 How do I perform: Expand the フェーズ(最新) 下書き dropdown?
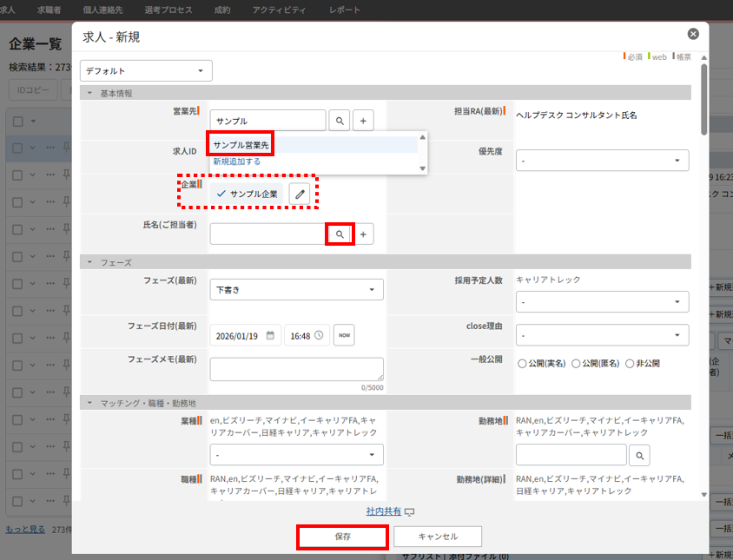296,289
